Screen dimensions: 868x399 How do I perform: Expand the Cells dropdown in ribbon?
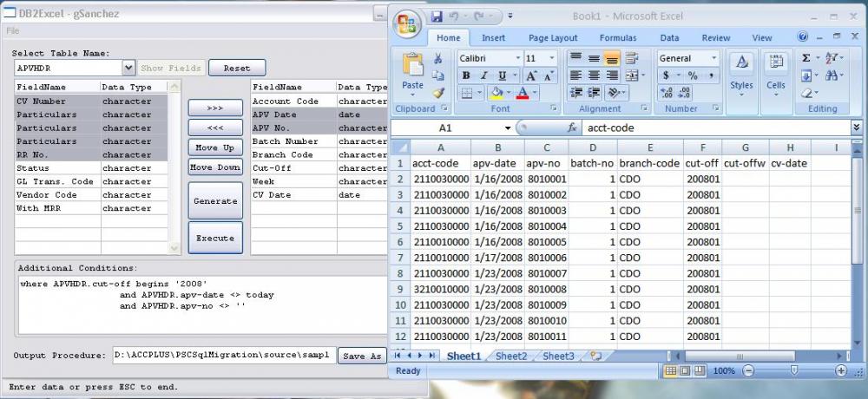tap(775, 95)
